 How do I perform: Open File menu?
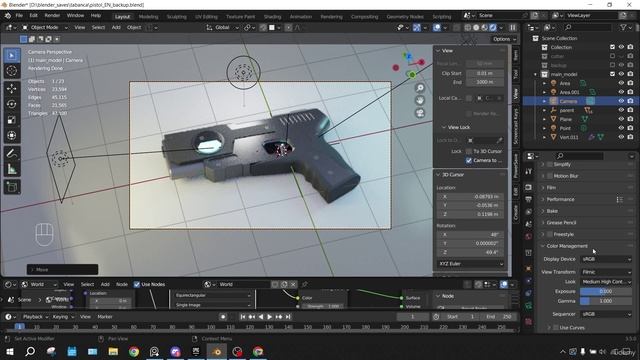coord(19,16)
